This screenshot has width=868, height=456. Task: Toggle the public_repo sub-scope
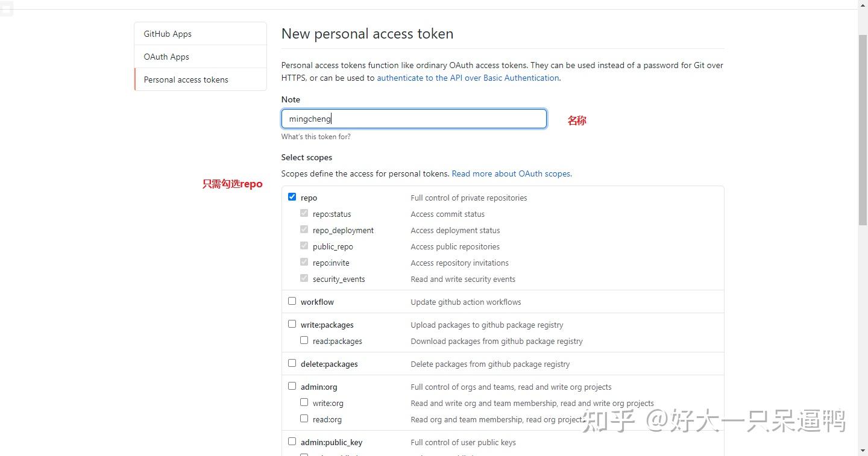(304, 245)
